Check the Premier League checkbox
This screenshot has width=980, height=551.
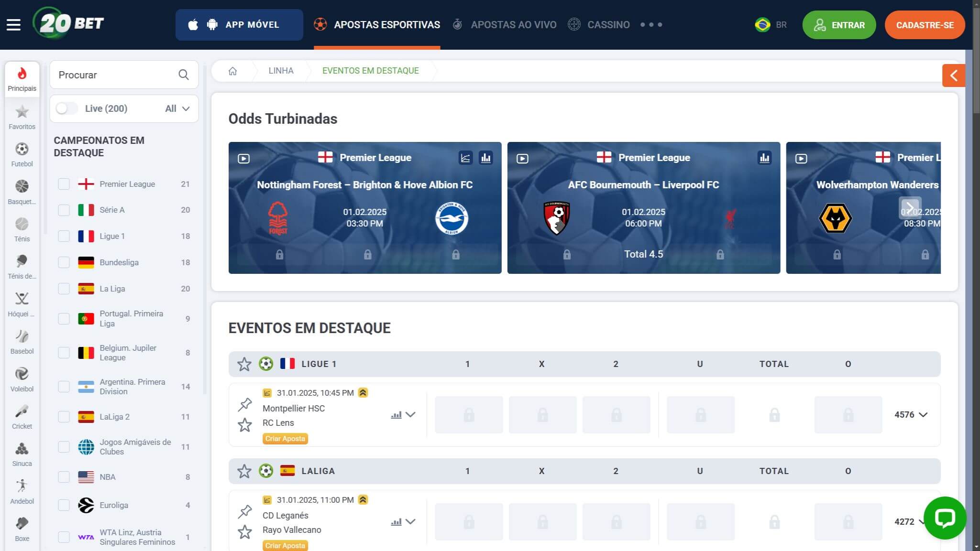coord(64,184)
